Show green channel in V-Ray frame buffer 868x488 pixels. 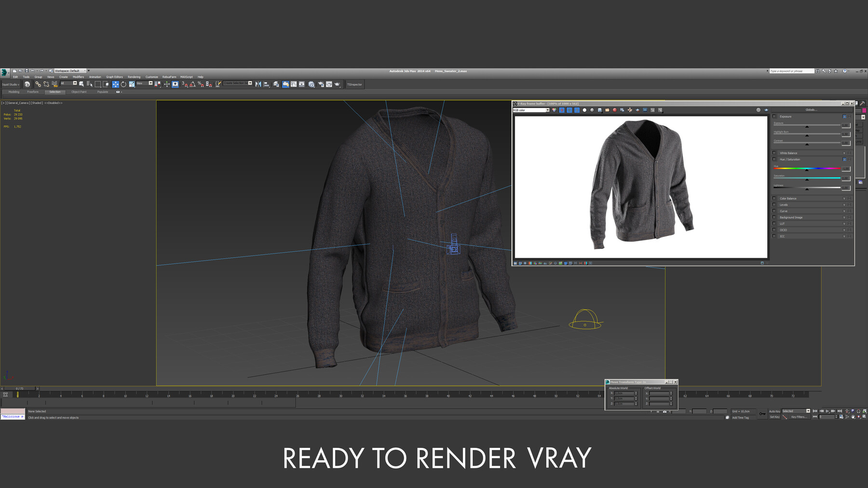(x=569, y=110)
